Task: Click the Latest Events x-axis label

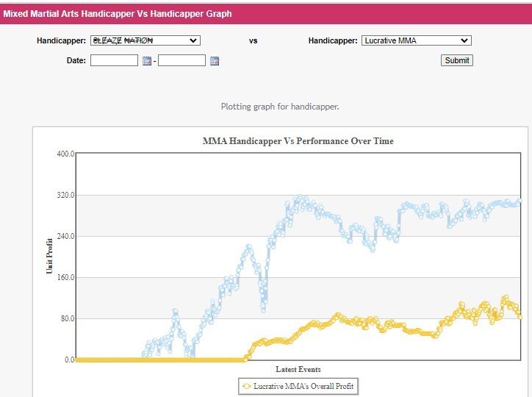Action: (298, 369)
